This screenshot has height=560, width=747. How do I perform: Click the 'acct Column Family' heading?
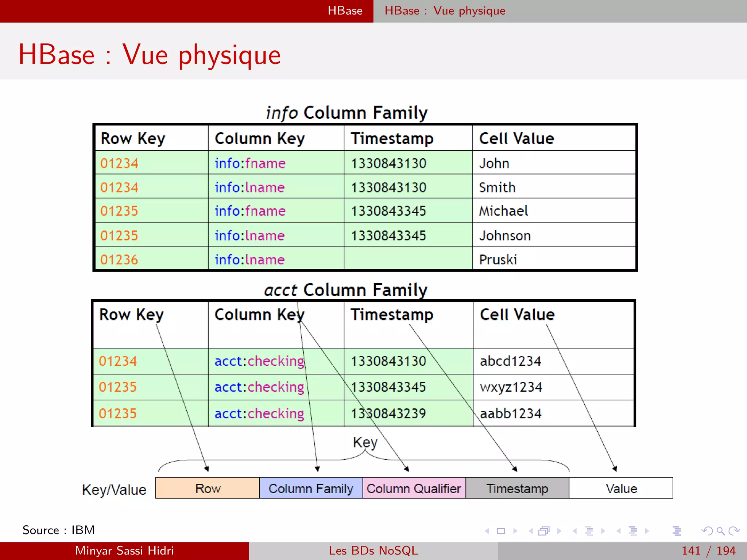(x=345, y=290)
